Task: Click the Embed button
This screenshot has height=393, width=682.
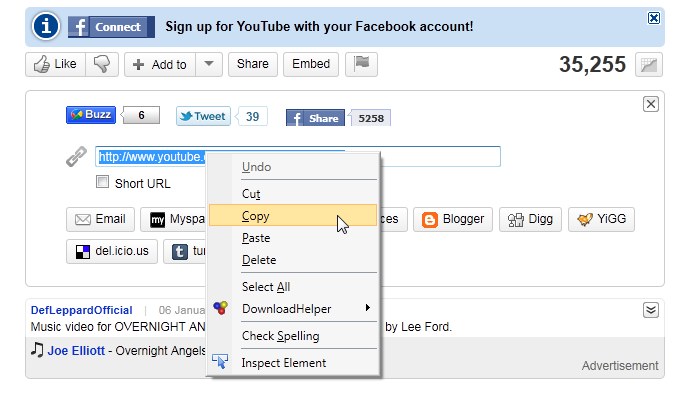Action: [x=311, y=64]
